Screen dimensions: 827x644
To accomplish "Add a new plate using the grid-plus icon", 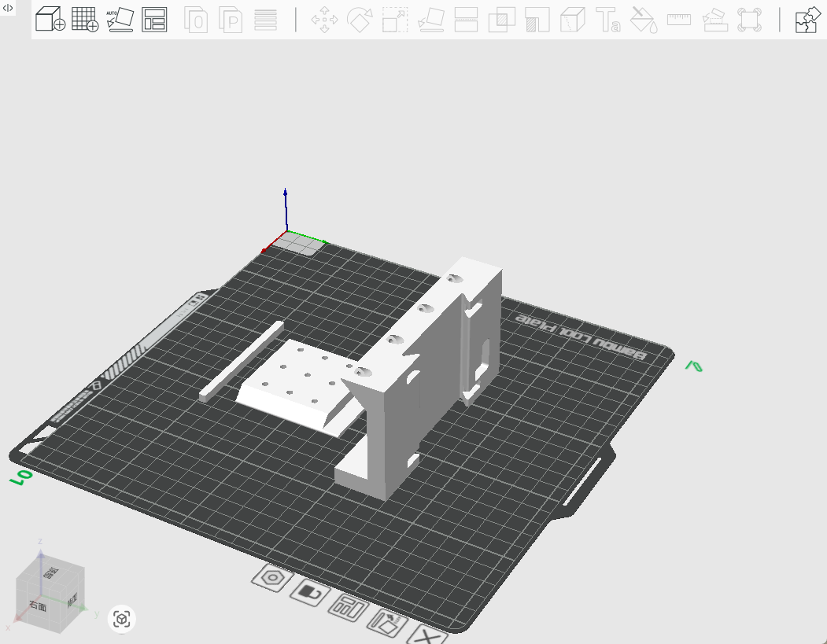I will [85, 20].
